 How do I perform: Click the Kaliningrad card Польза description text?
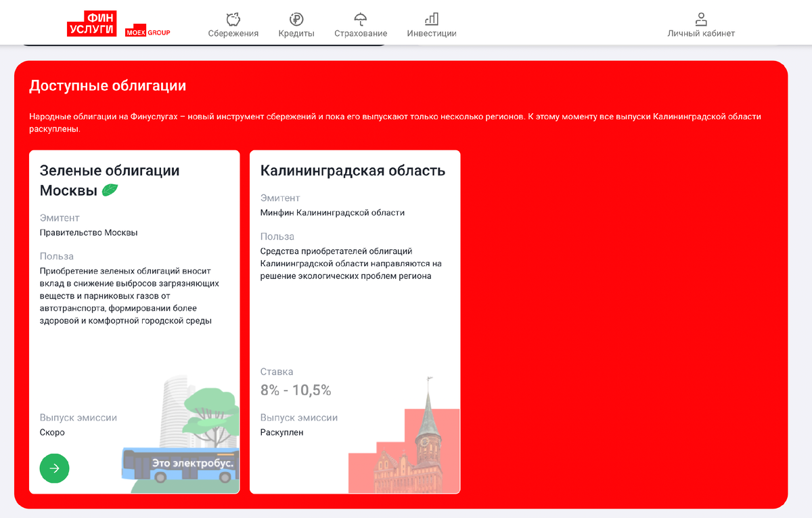tap(351, 263)
